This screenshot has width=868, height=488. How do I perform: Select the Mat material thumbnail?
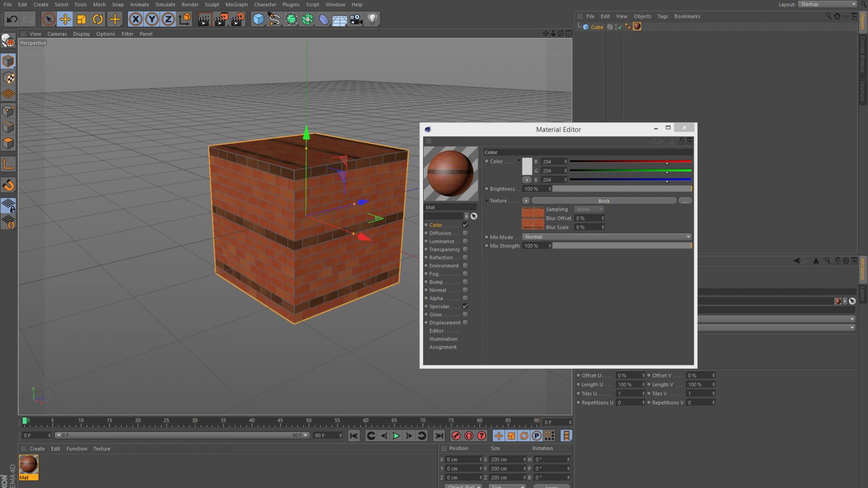(28, 465)
